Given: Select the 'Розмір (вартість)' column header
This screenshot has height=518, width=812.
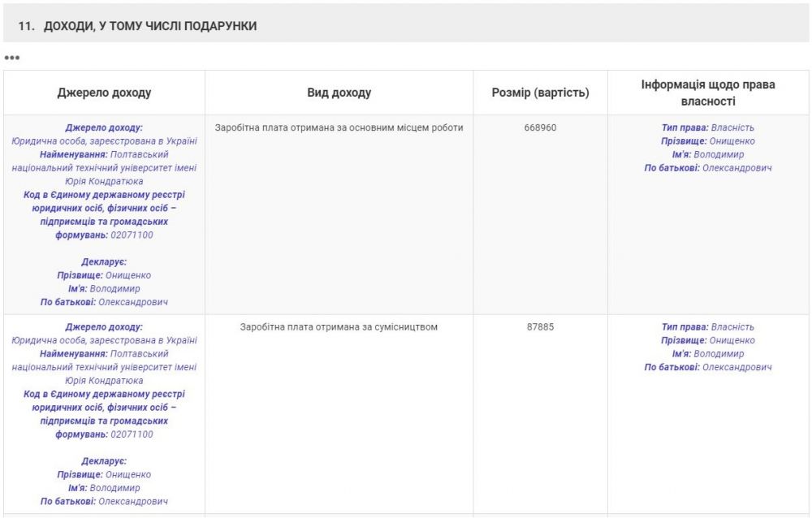Looking at the screenshot, I should (540, 93).
